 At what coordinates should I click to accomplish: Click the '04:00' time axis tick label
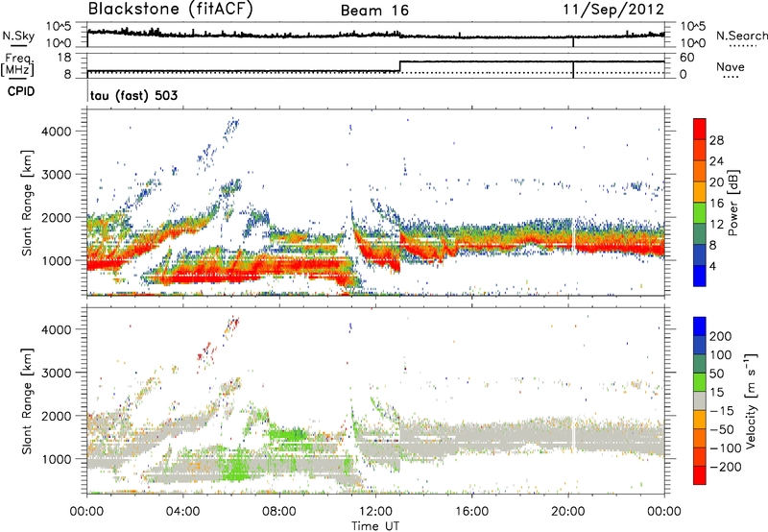tap(182, 512)
